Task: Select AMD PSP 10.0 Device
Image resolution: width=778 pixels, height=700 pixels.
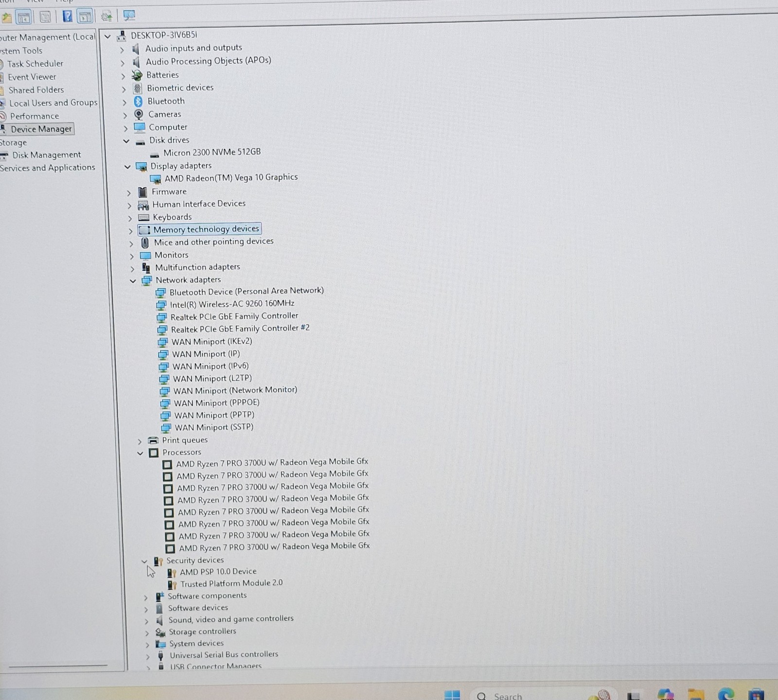Action: pos(218,572)
